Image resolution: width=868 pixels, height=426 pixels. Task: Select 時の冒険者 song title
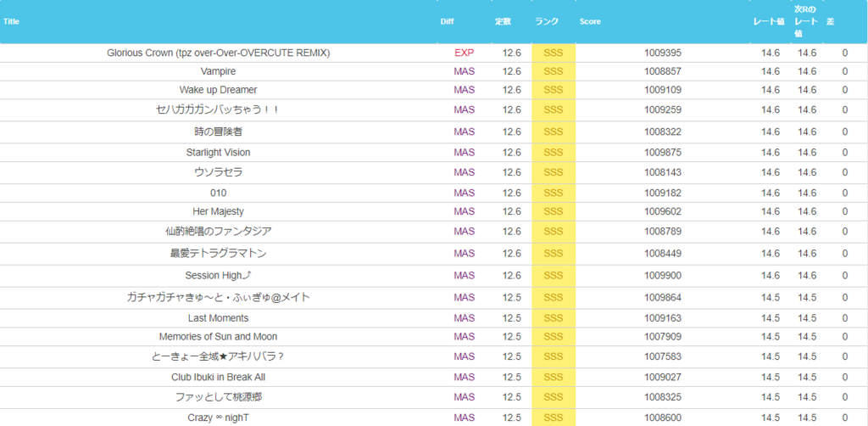(218, 132)
